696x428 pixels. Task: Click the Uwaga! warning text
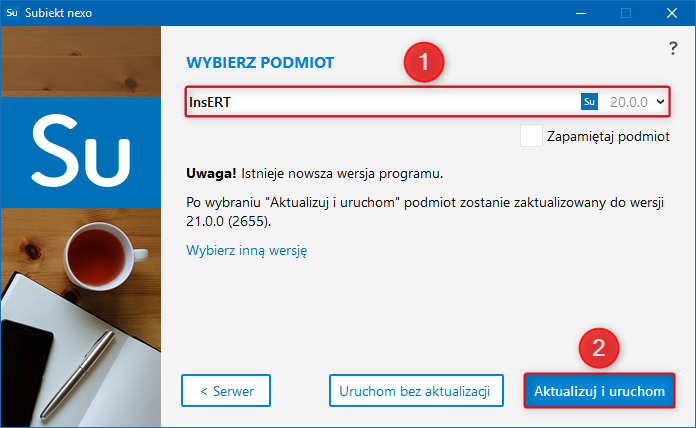[x=211, y=173]
